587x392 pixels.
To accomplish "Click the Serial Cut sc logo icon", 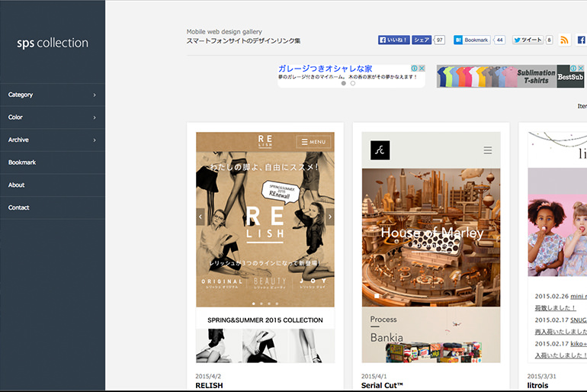I will tap(380, 150).
